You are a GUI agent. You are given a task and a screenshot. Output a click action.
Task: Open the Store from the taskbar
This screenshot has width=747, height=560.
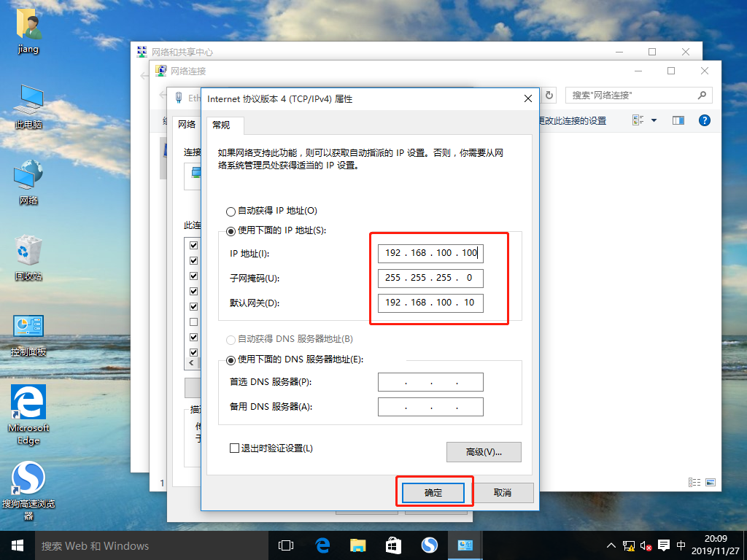coord(393,545)
